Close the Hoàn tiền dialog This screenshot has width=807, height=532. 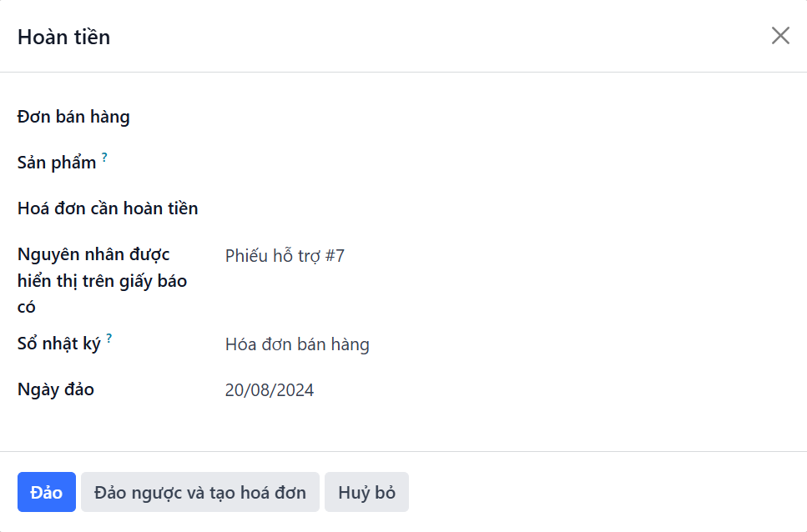tap(780, 36)
